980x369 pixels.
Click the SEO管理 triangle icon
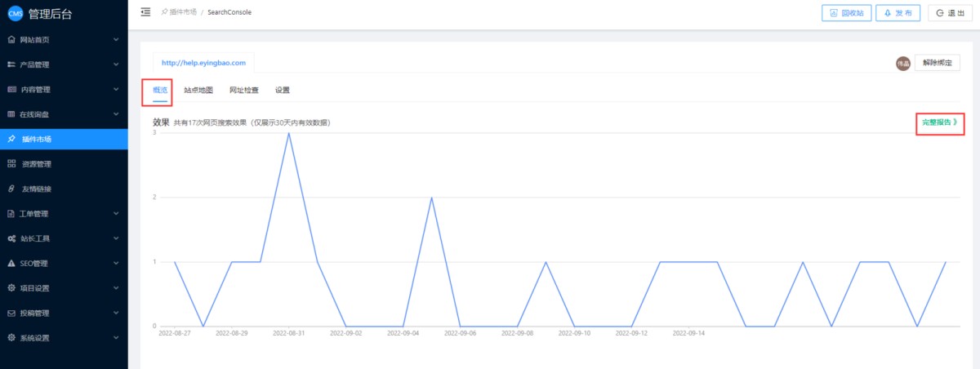point(11,264)
